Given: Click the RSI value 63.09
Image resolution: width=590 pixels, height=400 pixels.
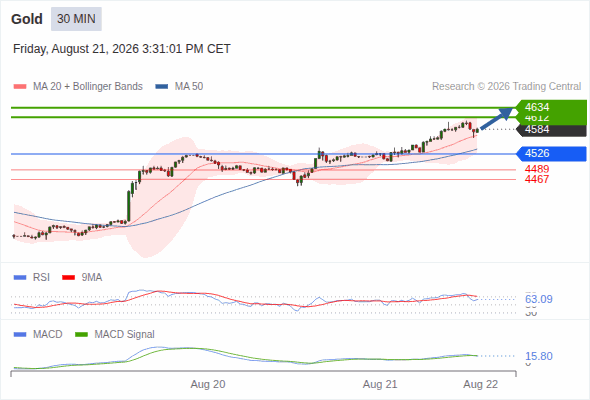Looking at the screenshot, I should [539, 300].
